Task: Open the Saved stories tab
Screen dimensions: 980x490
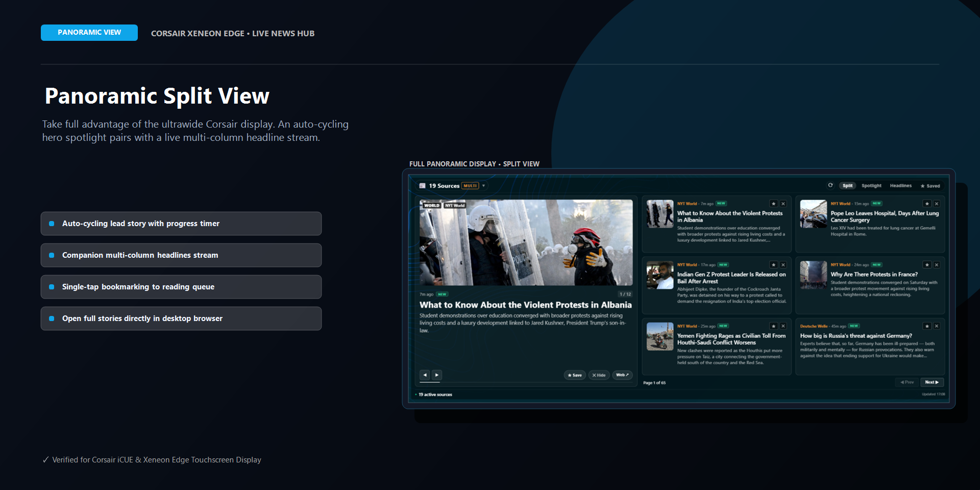Action: click(930, 186)
